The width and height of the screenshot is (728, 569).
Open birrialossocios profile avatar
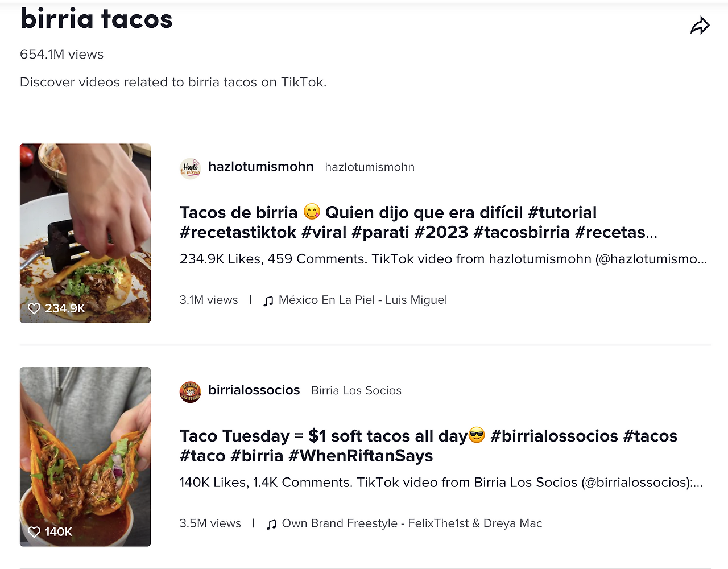(190, 392)
